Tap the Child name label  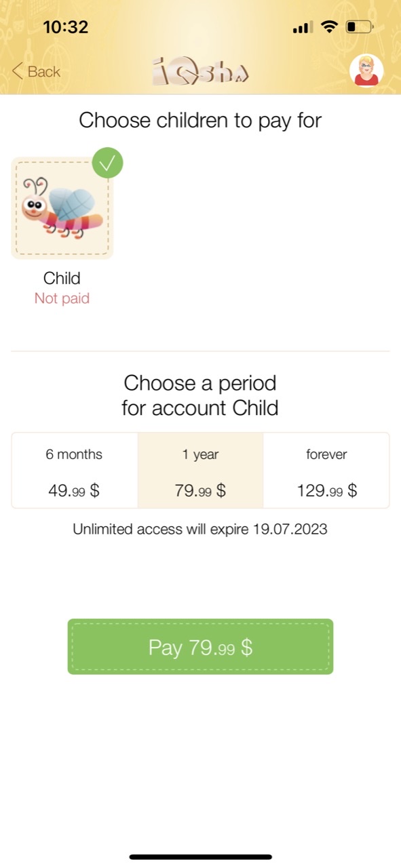tap(62, 278)
